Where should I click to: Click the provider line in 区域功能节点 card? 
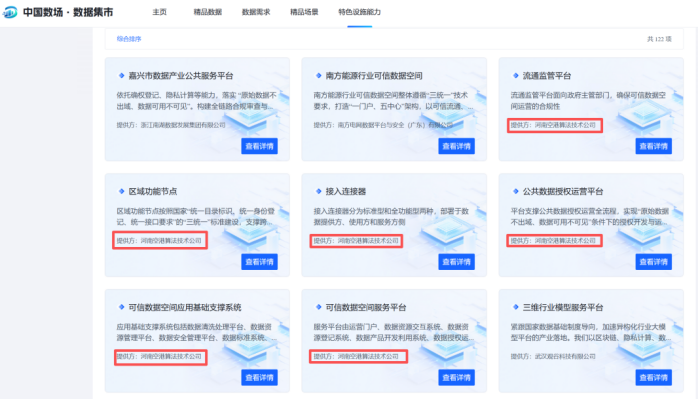click(159, 240)
